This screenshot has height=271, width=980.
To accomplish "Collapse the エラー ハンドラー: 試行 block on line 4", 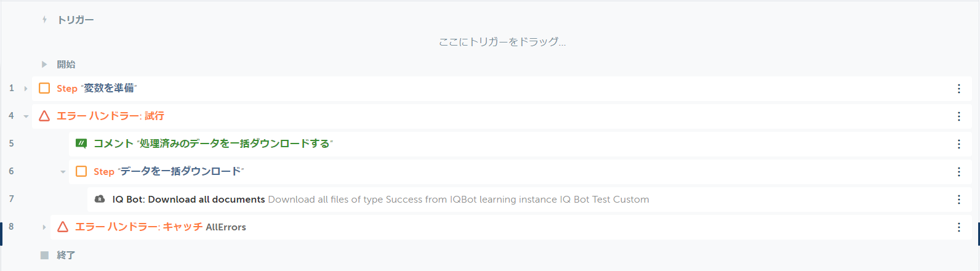I will click(x=26, y=116).
